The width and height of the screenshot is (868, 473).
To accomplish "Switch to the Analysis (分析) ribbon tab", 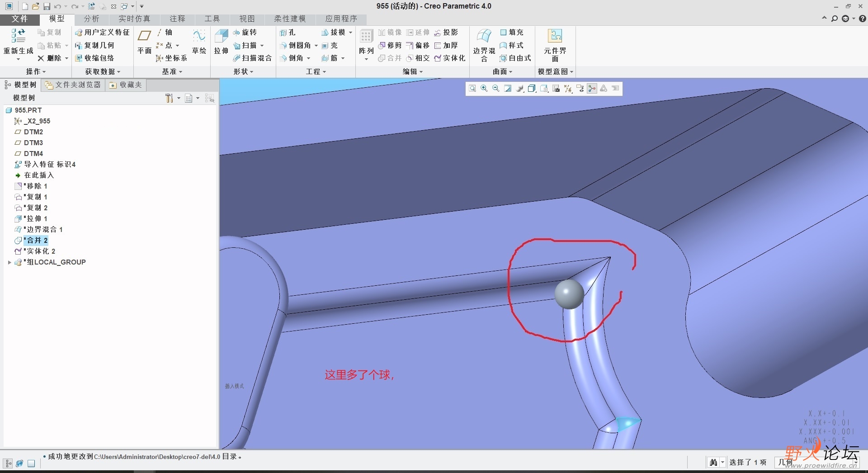I will coord(91,19).
